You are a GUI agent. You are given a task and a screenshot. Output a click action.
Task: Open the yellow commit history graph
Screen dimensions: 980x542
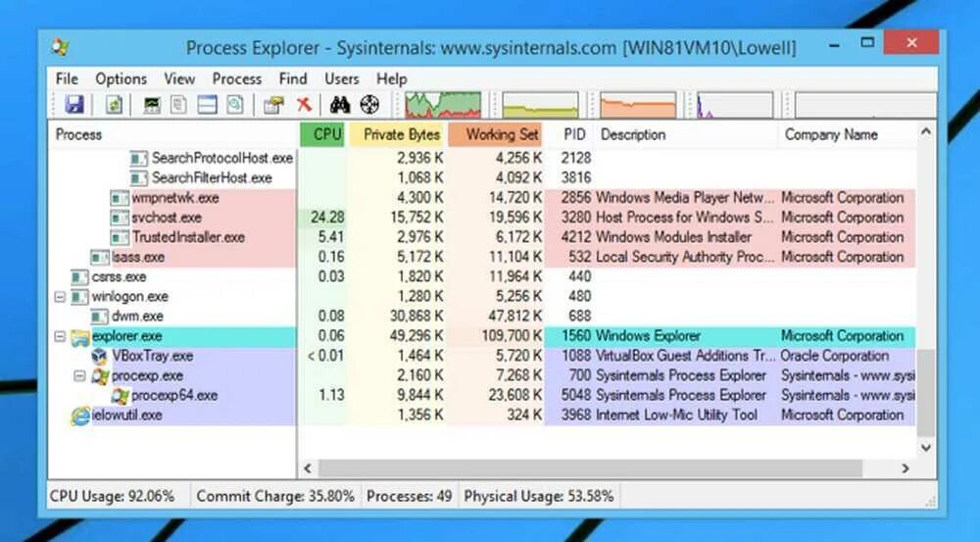tap(541, 105)
